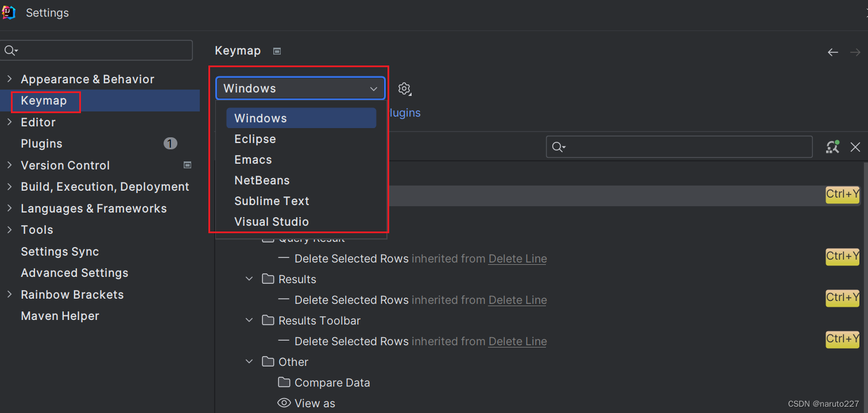The width and height of the screenshot is (868, 413).
Task: Open the Plugins settings page
Action: coord(41,144)
